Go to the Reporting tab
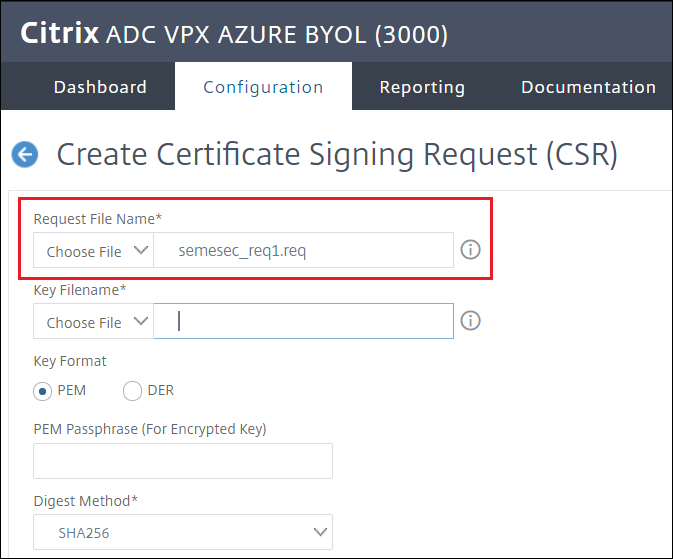 coord(422,87)
